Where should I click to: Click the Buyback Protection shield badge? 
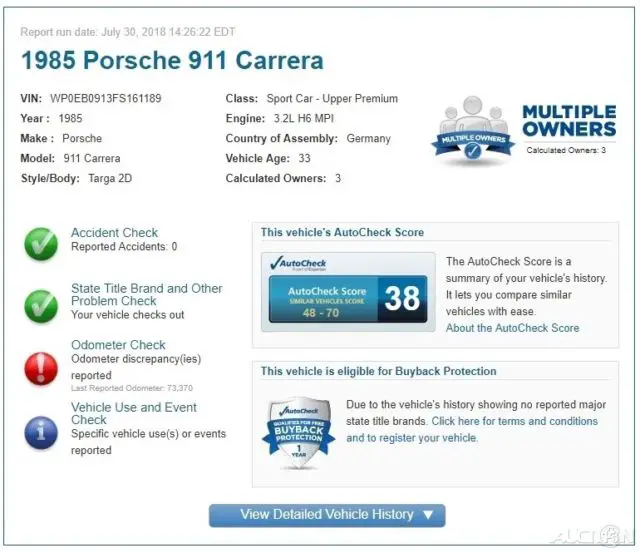[298, 430]
